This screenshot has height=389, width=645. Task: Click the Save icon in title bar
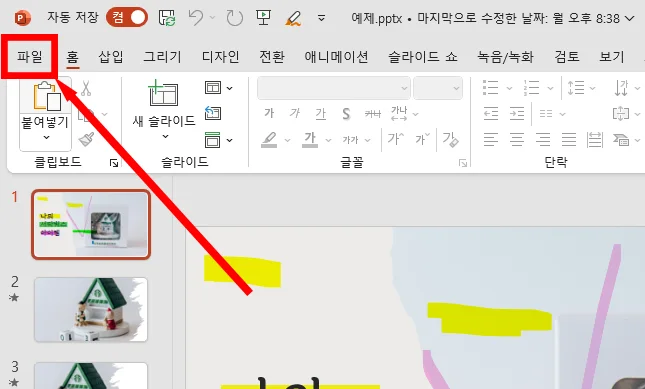[x=167, y=18]
